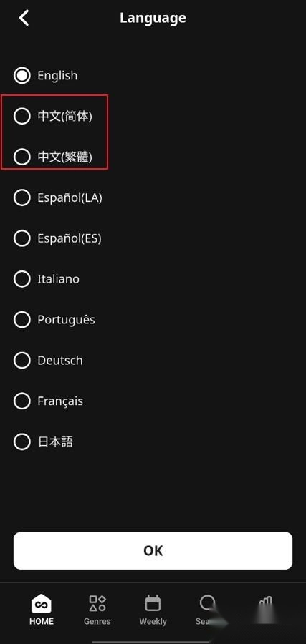The width and height of the screenshot is (306, 644).
Task: Select the English radio button
Action: point(21,76)
